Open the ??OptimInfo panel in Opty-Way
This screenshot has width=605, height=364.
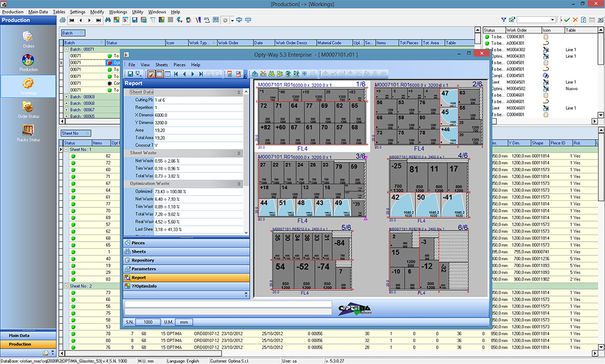click(186, 287)
